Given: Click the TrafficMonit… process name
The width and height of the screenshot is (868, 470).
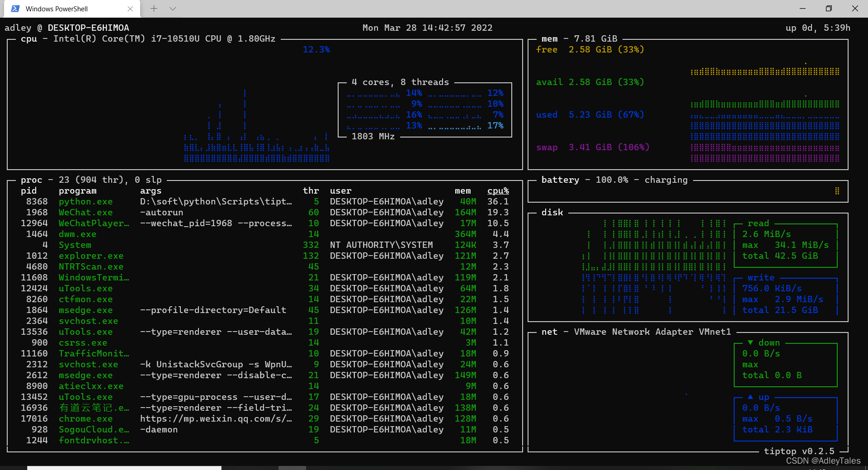Looking at the screenshot, I should click(x=94, y=354).
